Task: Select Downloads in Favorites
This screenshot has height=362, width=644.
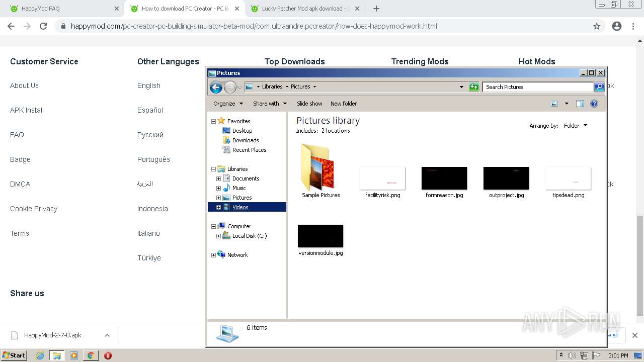Action: click(x=245, y=140)
